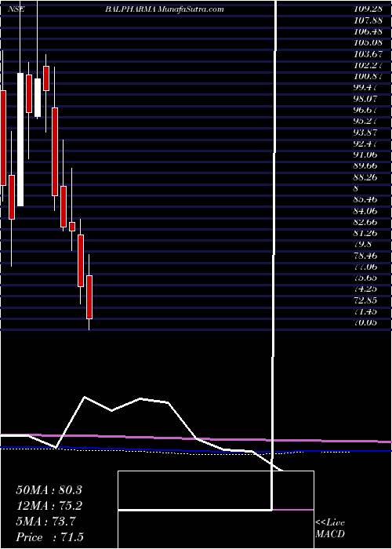
Task: Select the 85.46 price axis label
Action: pos(365,200)
